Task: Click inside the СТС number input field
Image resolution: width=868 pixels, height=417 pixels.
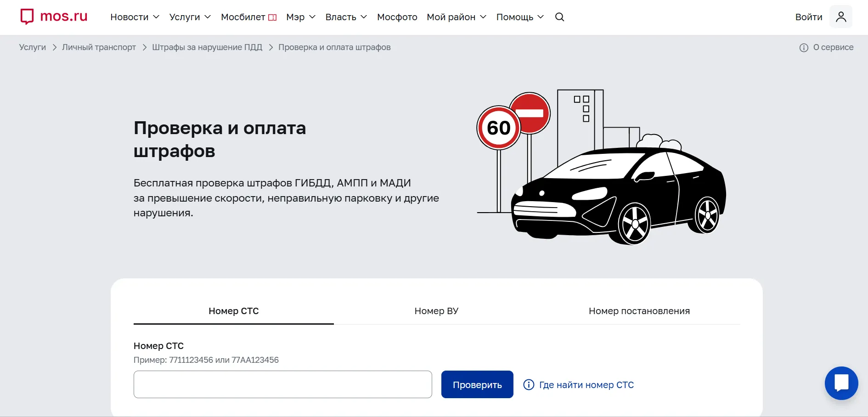Action: 282,384
